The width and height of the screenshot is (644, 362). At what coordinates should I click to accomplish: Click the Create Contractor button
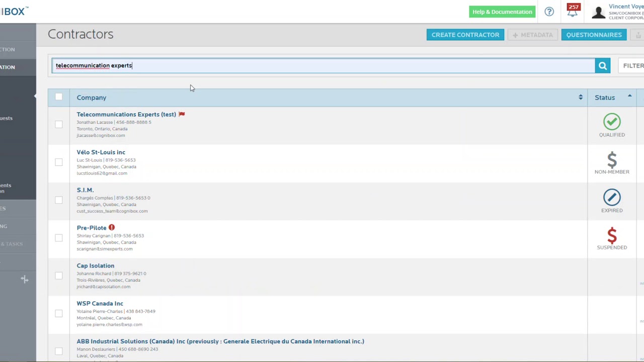click(x=465, y=35)
